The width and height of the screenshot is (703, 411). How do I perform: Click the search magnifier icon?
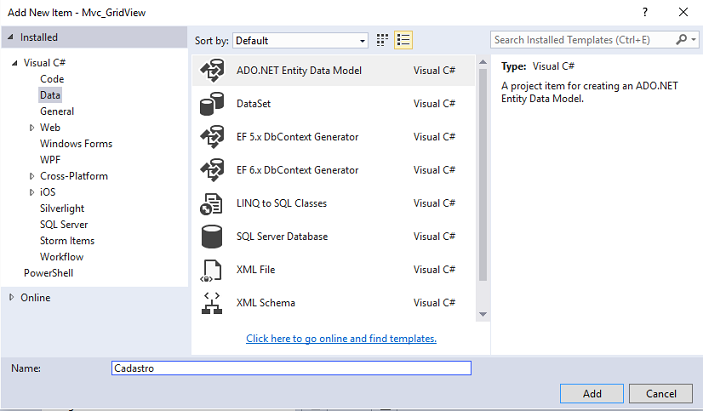681,40
